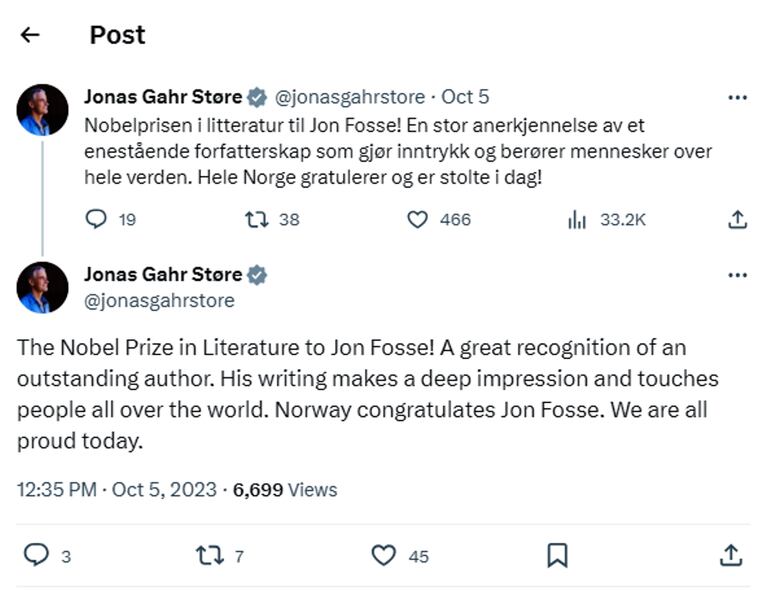
Task: Like the English post with 45 likes
Action: pyautogui.click(x=384, y=555)
